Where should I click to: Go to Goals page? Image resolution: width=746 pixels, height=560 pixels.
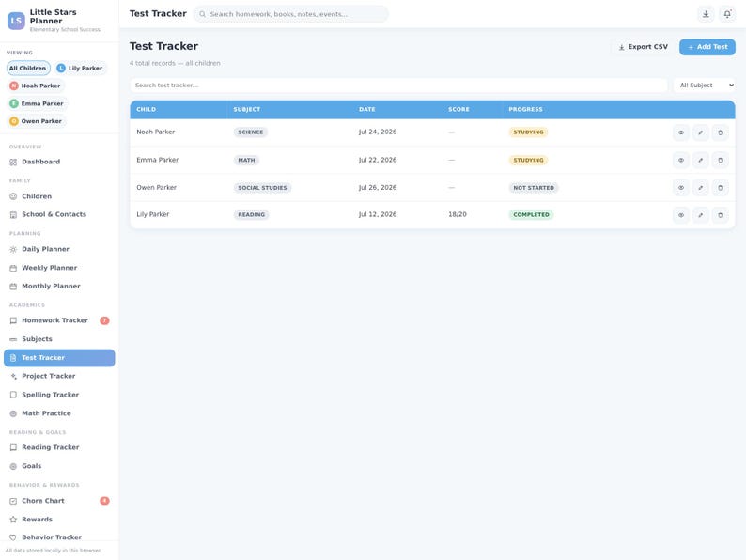(59, 466)
